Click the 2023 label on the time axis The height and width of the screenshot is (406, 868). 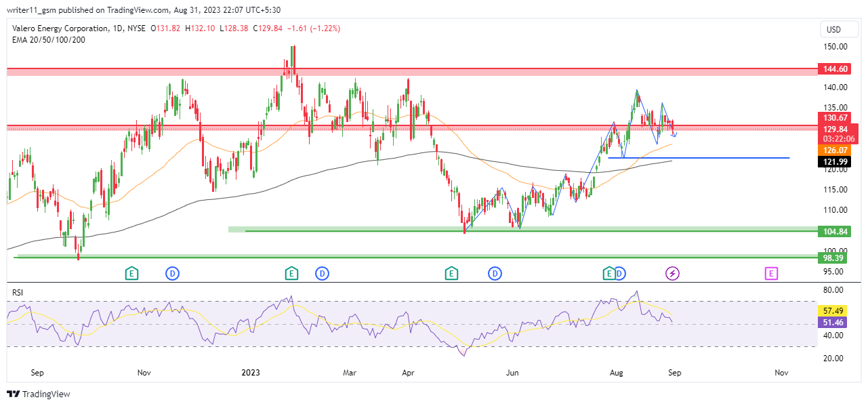(x=251, y=373)
